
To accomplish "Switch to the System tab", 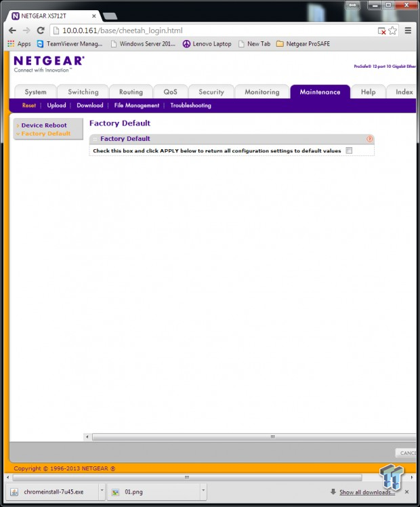I will coord(35,92).
